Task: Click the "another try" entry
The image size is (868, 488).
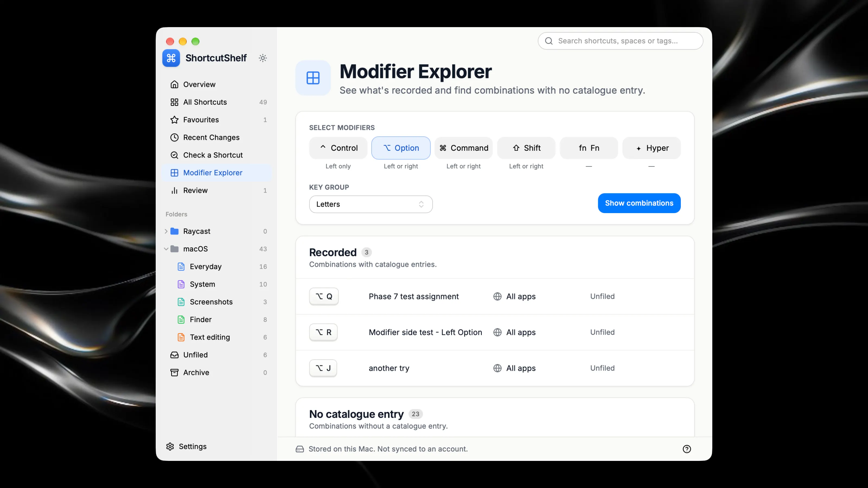Action: coord(389,368)
